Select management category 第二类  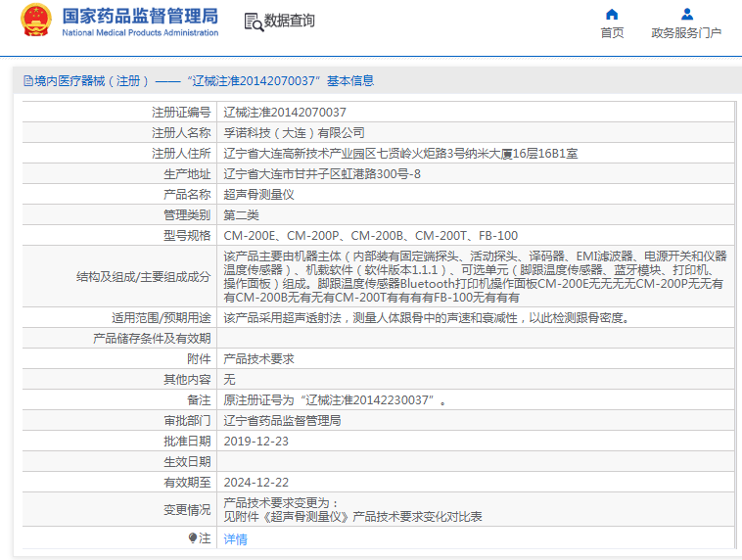click(242, 215)
